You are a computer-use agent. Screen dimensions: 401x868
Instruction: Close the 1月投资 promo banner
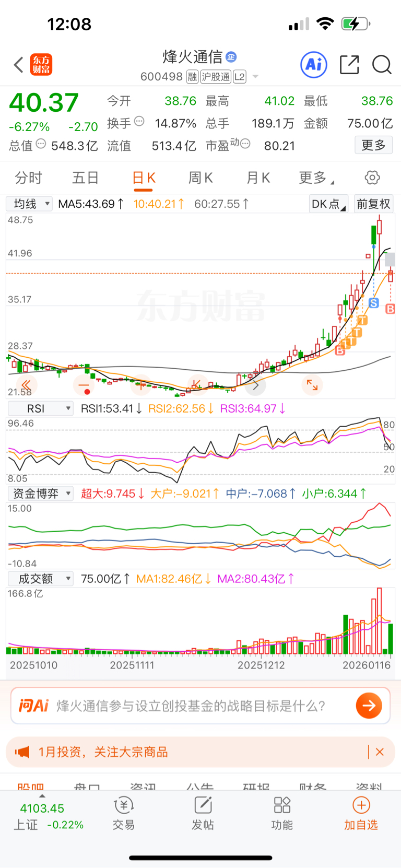click(380, 752)
